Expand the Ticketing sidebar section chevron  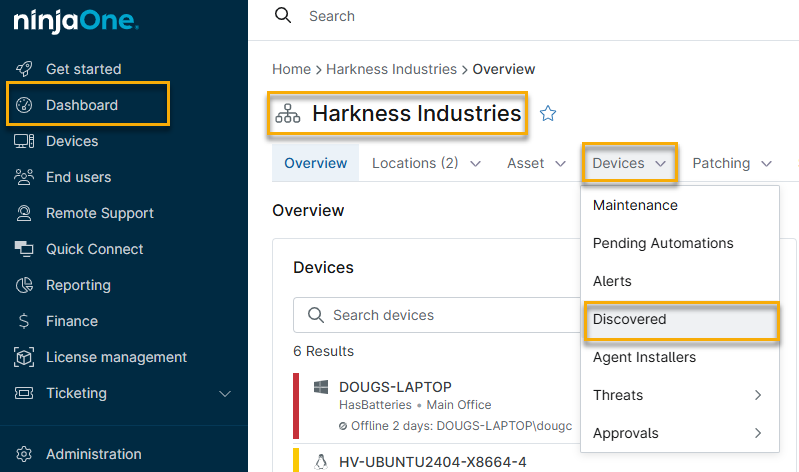point(225,394)
